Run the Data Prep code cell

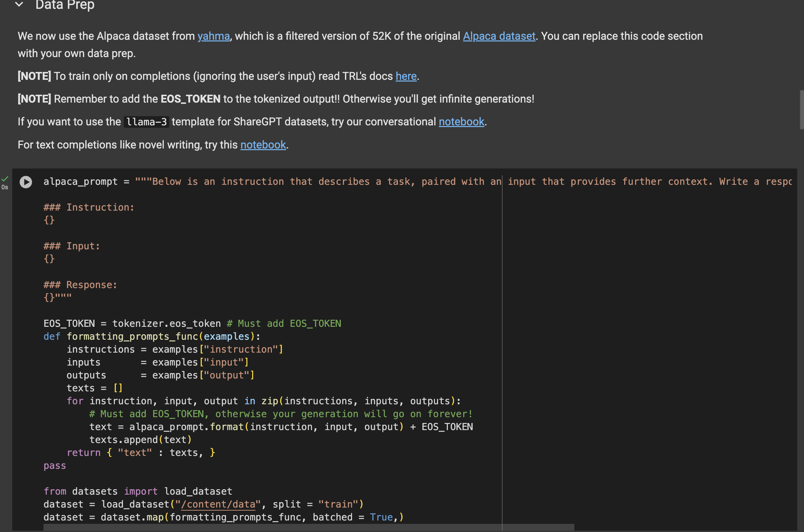[x=26, y=182]
